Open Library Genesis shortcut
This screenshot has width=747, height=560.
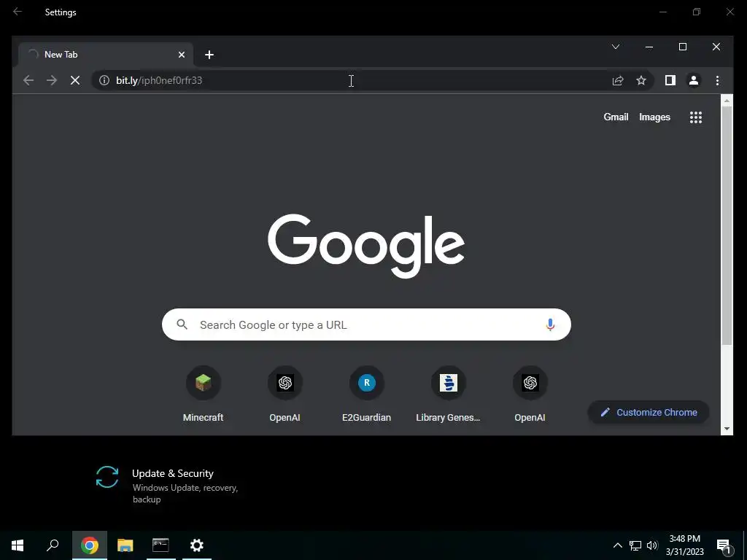coord(449,394)
